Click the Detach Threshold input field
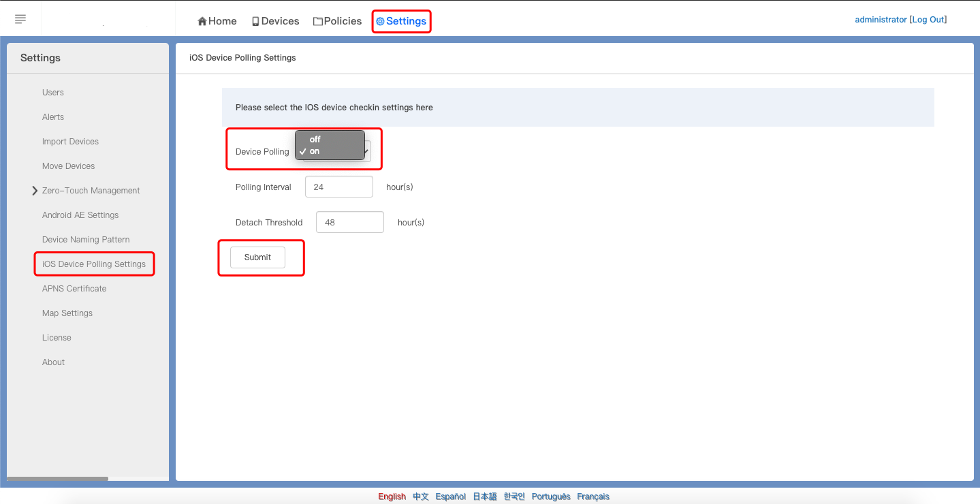This screenshot has width=980, height=504. pos(350,222)
